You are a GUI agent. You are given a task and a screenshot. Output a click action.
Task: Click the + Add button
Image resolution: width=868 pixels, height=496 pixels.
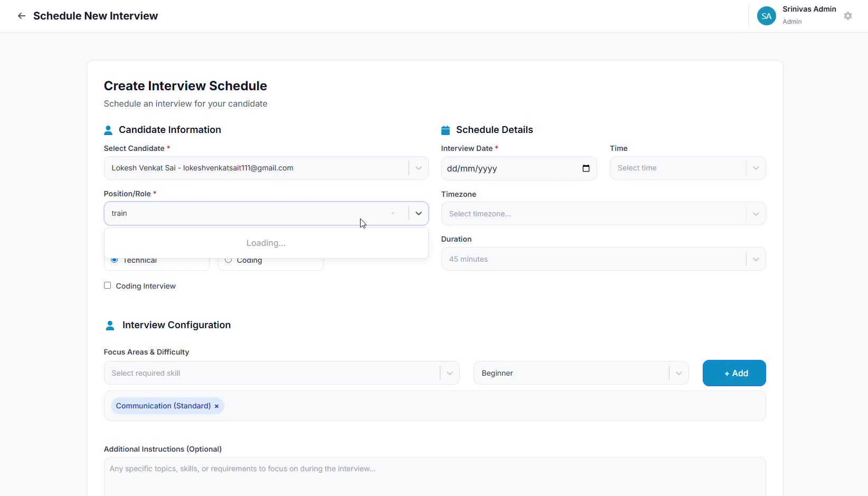coord(734,373)
